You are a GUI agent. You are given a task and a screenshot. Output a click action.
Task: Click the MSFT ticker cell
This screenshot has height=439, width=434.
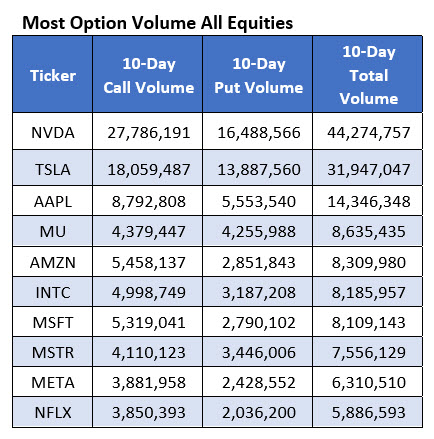53,322
